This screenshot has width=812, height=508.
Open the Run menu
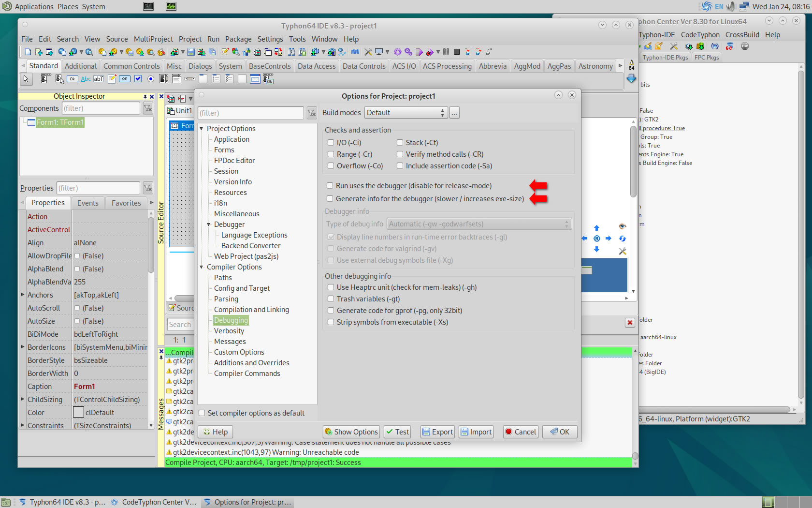coord(213,39)
